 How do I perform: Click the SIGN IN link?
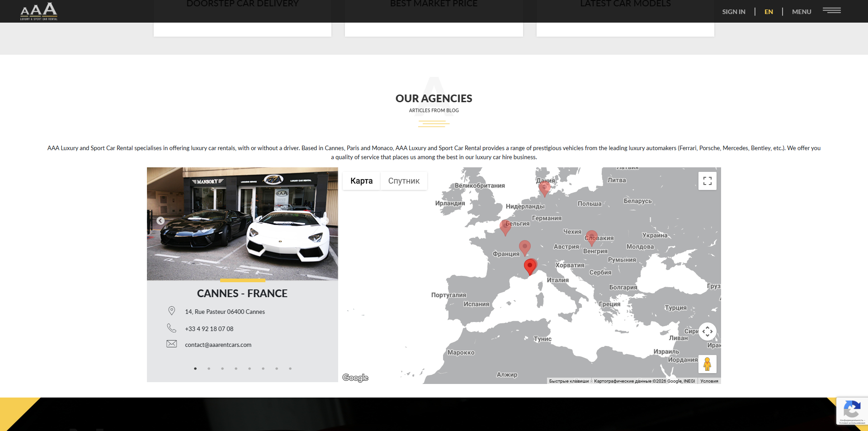[x=733, y=11]
